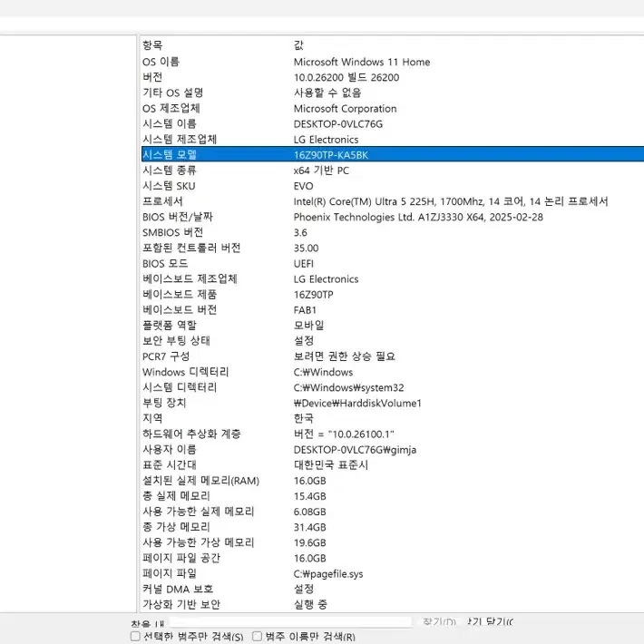This screenshot has width=644, height=644.
Task: Select the 사용자 이름 row label
Action: 170,450
